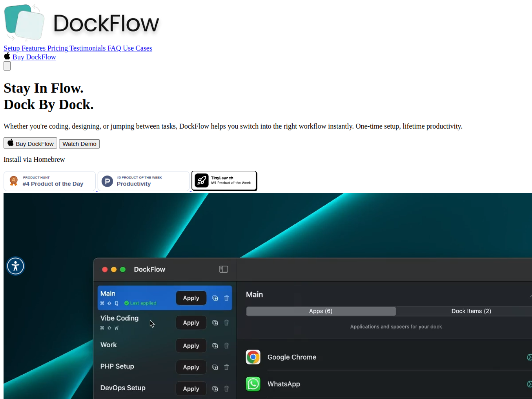Click 'Applications and spacers for your dock' text
532x399 pixels.
[396, 327]
